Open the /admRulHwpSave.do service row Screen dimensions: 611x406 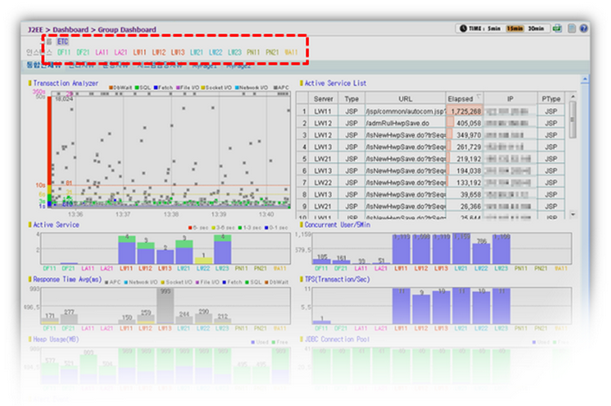400,123
